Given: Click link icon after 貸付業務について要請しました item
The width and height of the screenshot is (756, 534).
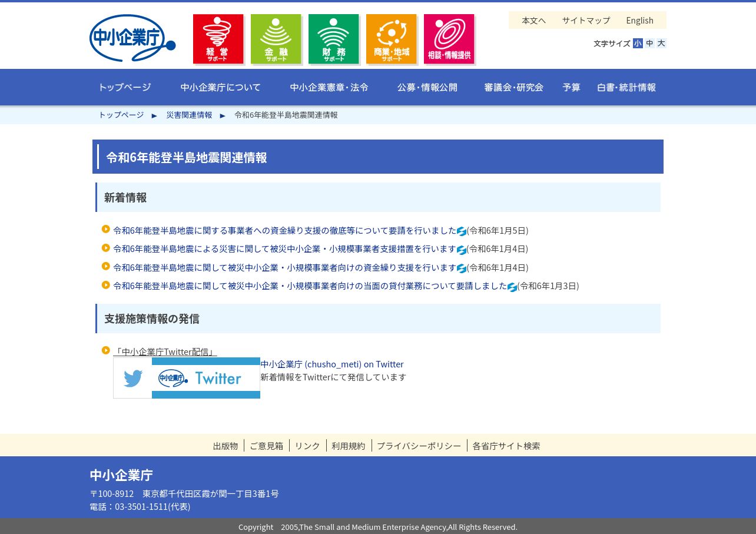Looking at the screenshot, I should click(512, 287).
